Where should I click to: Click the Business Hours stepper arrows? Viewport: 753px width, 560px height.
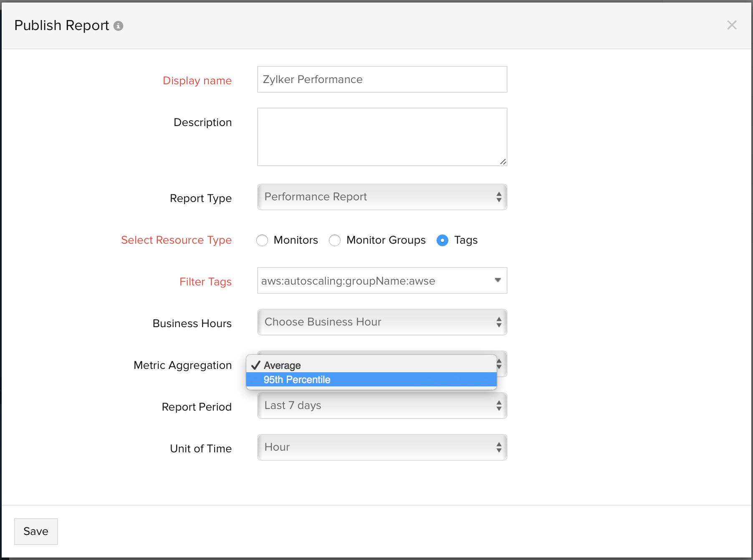(499, 322)
